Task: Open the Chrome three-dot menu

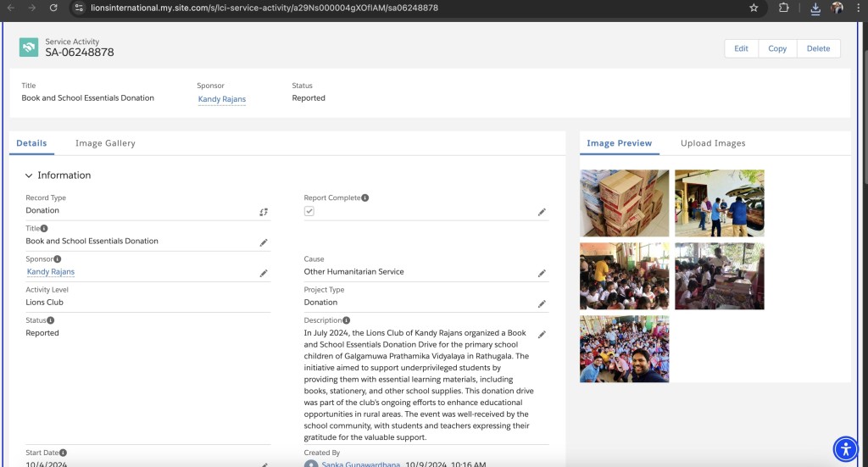Action: point(859,8)
